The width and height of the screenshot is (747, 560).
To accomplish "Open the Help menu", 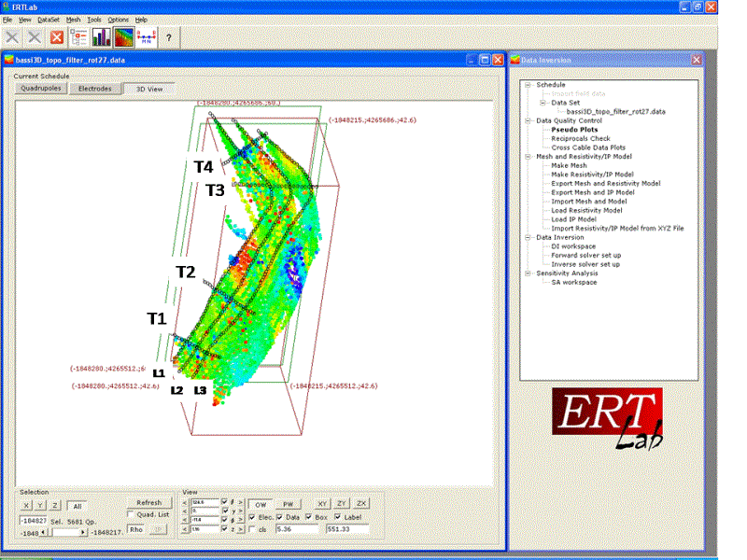I will 141,20.
